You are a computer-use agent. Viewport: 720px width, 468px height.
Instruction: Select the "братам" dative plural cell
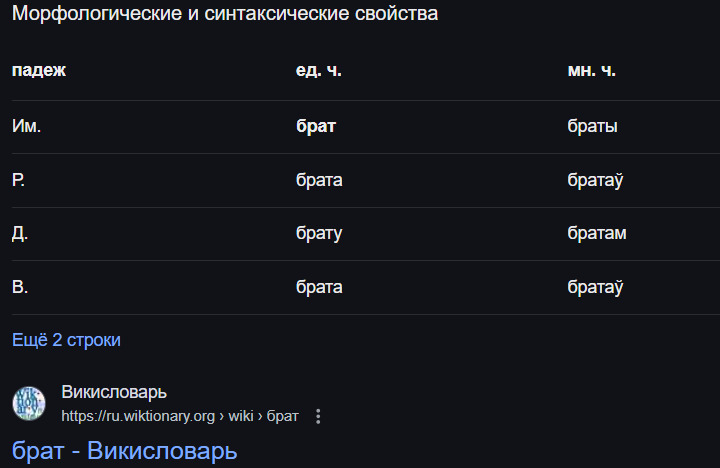pos(597,234)
